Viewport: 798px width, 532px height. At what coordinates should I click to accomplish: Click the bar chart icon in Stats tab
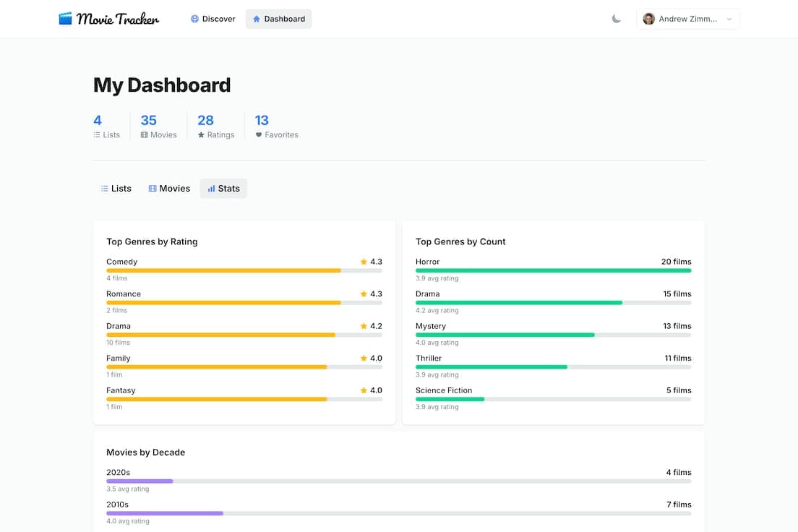click(211, 189)
